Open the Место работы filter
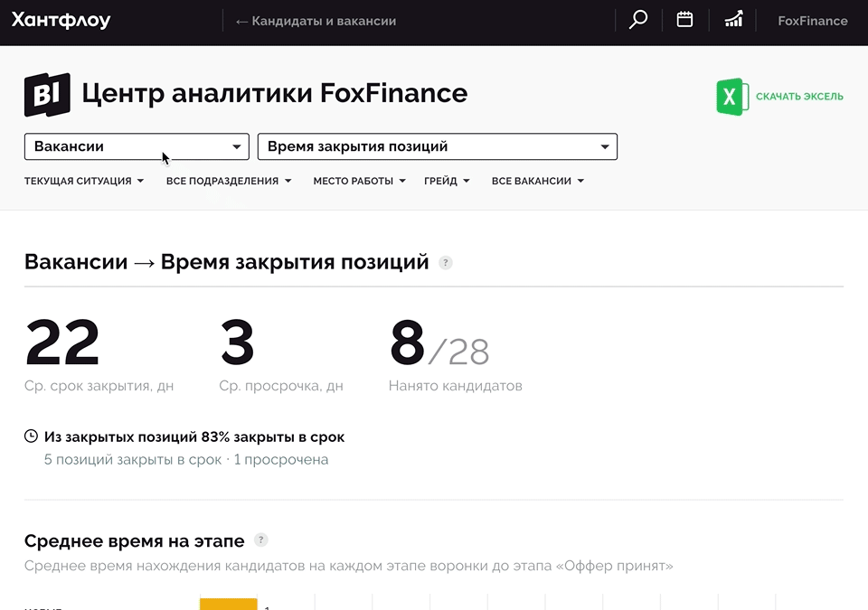The image size is (868, 610). tap(359, 181)
